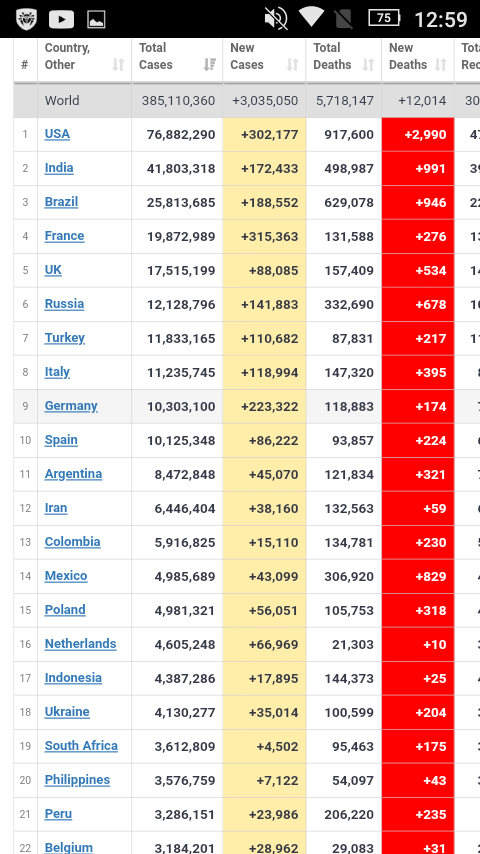Open the USA country link
This screenshot has width=480, height=854.
[x=57, y=134]
